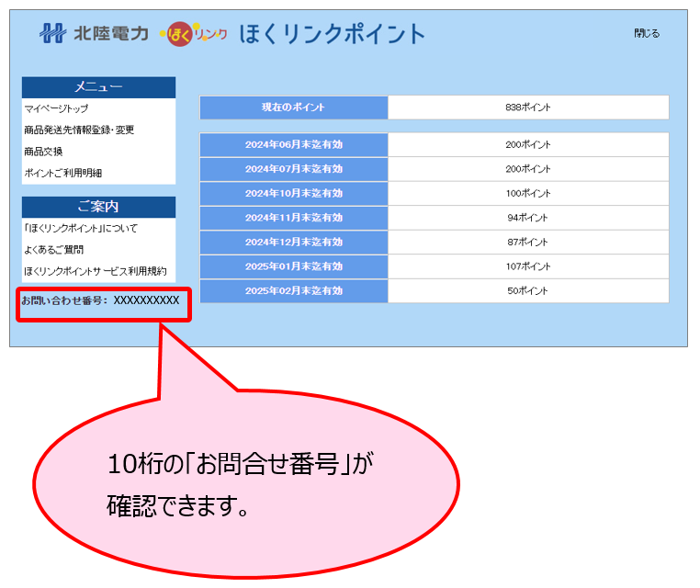The width and height of the screenshot is (700, 588).
Task: Open ポイントご利用明細 menu item
Action: pos(63,173)
